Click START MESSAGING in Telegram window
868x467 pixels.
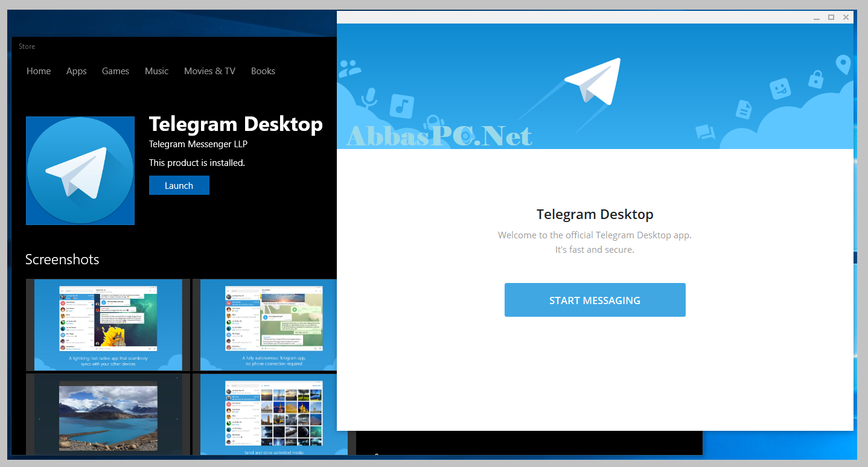point(595,300)
